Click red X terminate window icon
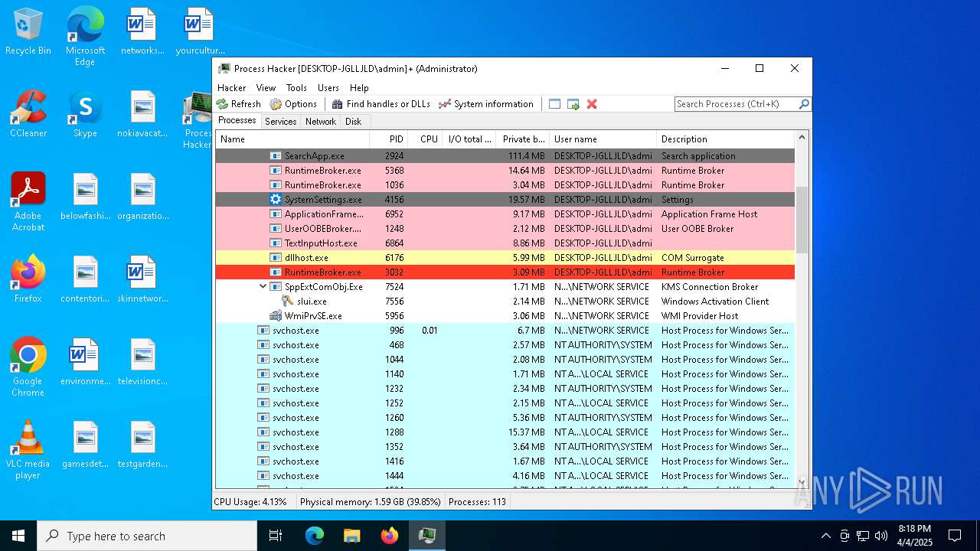 [x=592, y=104]
